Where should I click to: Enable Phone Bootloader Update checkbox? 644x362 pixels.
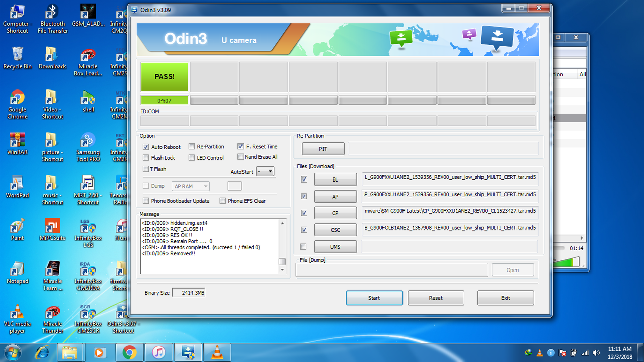[x=146, y=201]
